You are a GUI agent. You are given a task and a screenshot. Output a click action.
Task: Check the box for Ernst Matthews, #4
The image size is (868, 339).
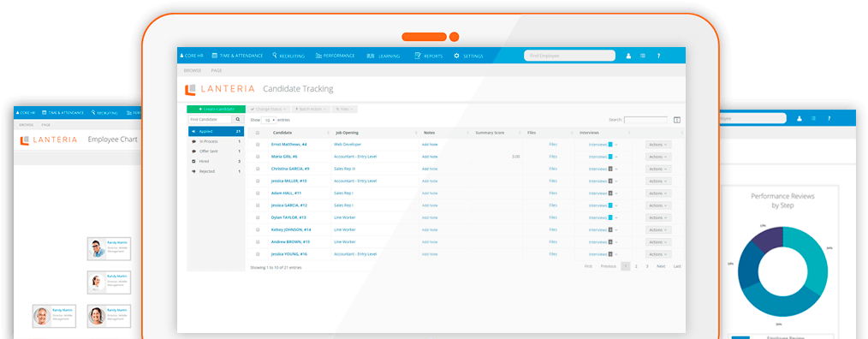[x=258, y=144]
